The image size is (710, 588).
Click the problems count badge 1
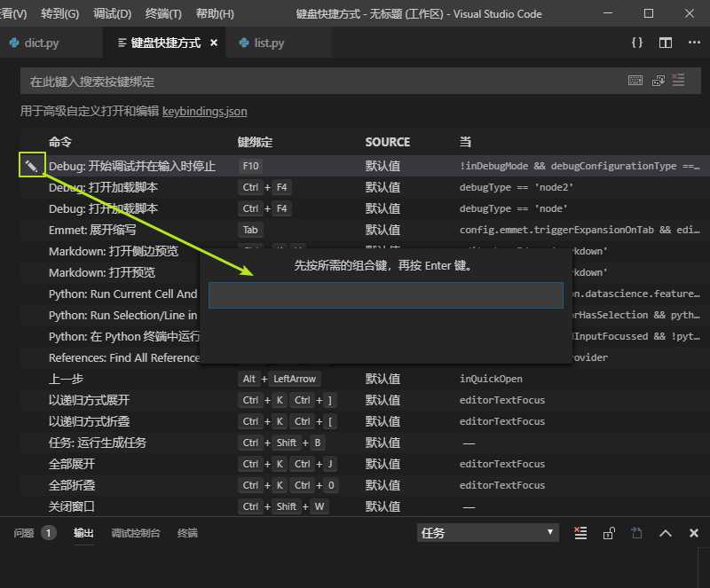click(x=49, y=533)
